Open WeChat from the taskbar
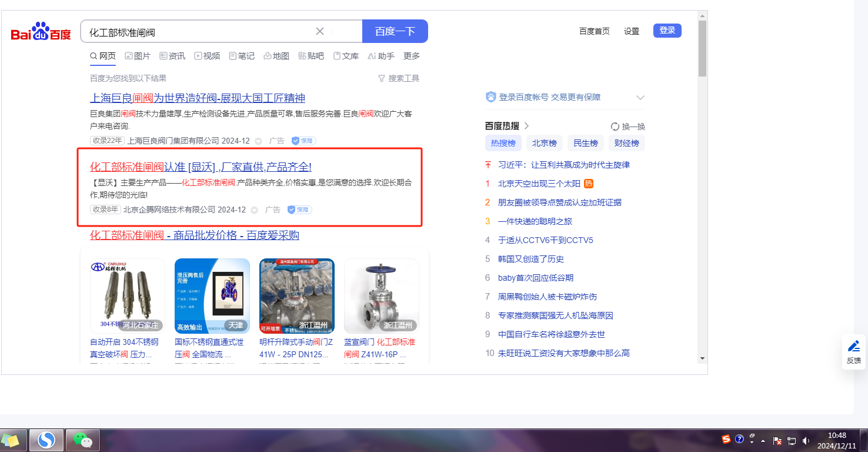The image size is (868, 452). (82, 440)
